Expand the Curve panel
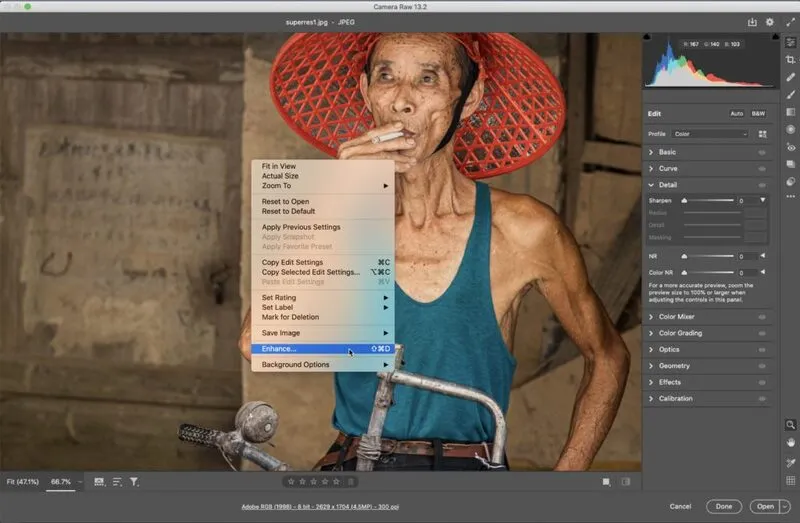The height and width of the screenshot is (523, 800). 651,168
